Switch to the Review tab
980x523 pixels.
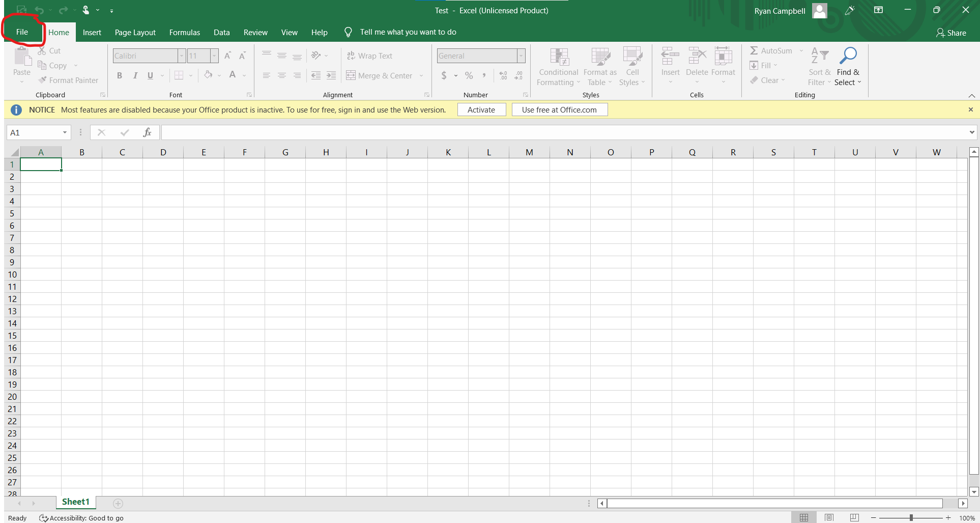255,32
